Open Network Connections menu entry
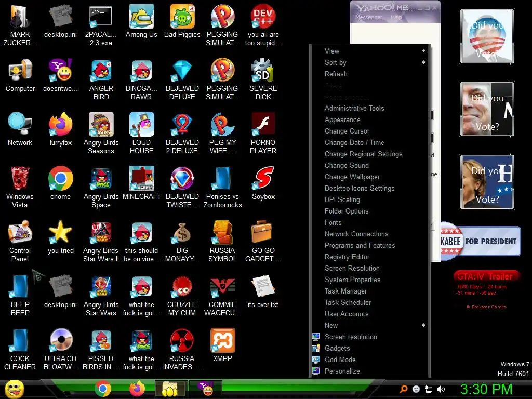The height and width of the screenshot is (399, 532). tap(370, 234)
